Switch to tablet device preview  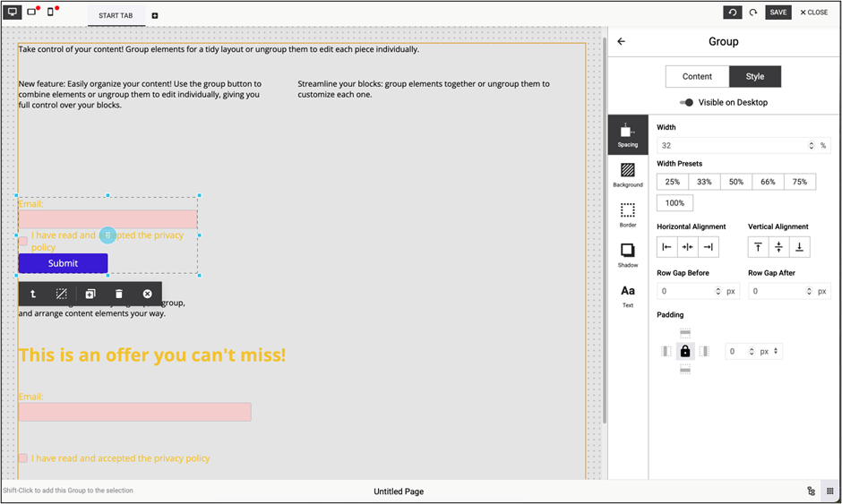[x=32, y=13]
